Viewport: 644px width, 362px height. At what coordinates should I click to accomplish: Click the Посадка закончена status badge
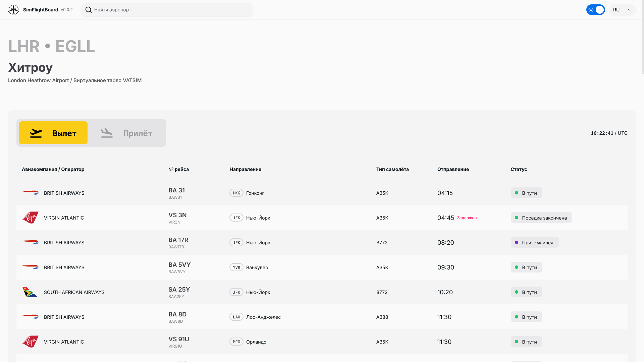(541, 218)
